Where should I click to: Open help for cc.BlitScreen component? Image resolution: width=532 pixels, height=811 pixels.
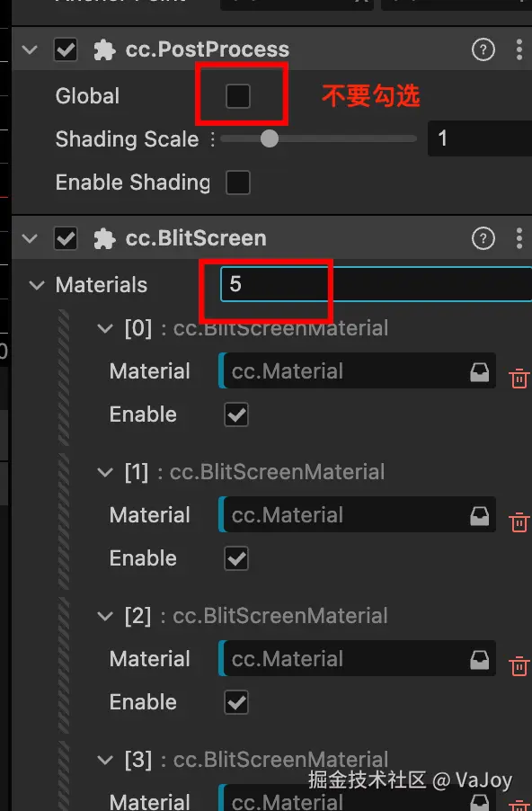click(483, 238)
